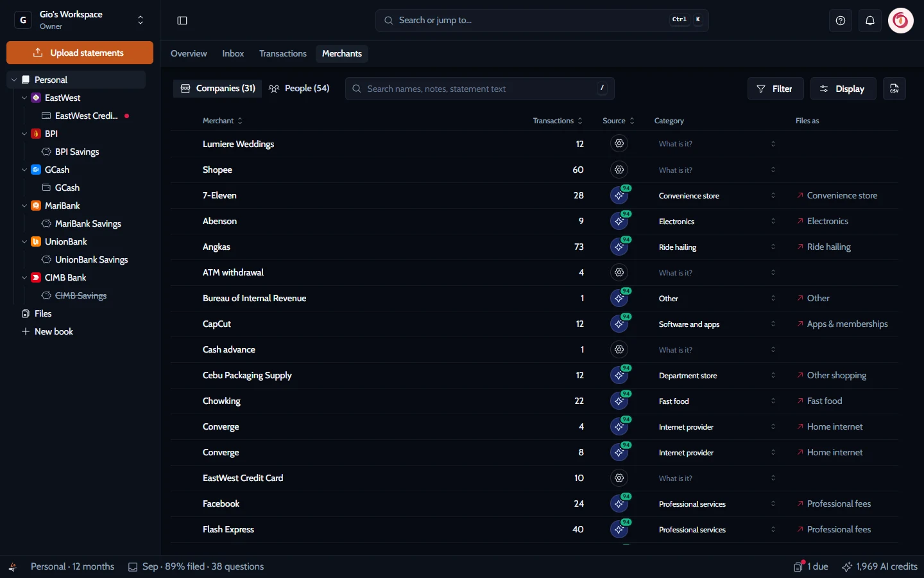Click the manual source icon for Shopee
Screen dimensions: 924x578
tap(619, 170)
